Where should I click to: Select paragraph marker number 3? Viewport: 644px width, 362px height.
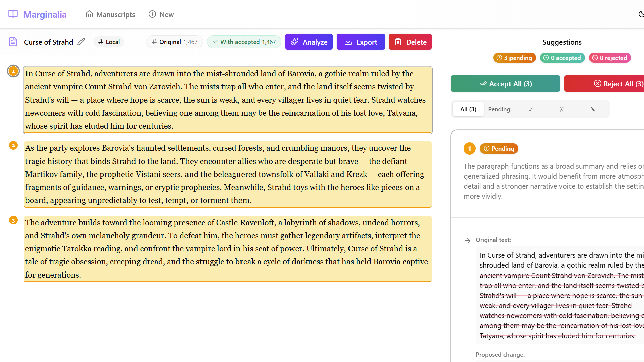point(13,220)
